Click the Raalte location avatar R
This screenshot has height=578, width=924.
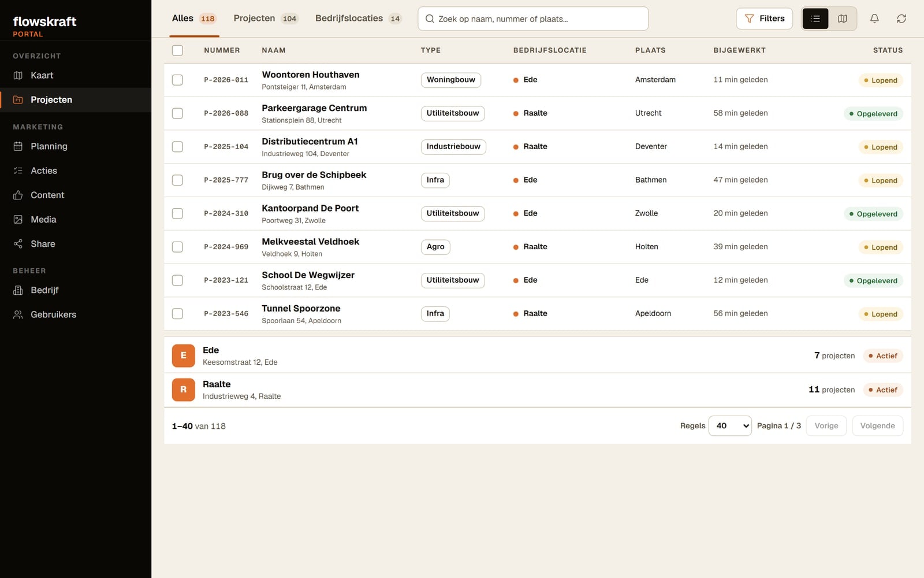183,390
